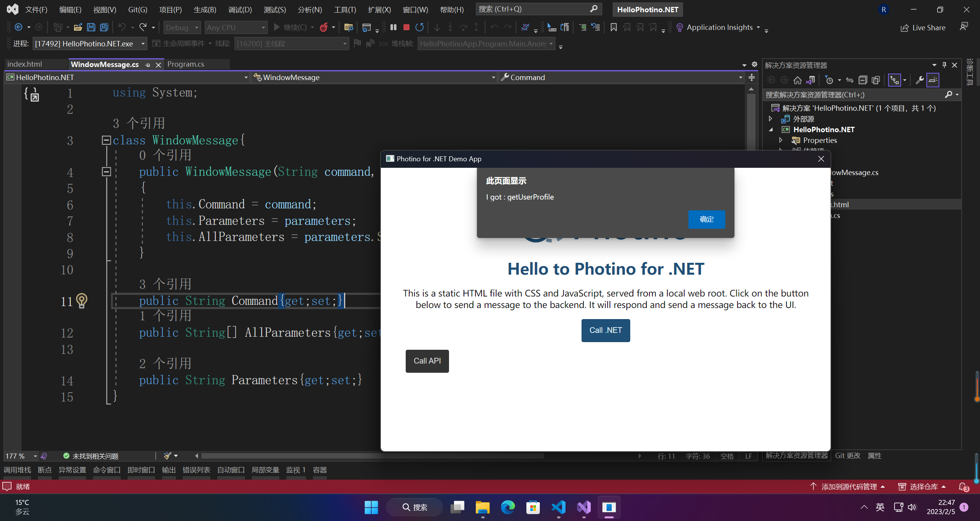Click the Call .NET button
Screen dimensions: 980x521
coord(605,330)
